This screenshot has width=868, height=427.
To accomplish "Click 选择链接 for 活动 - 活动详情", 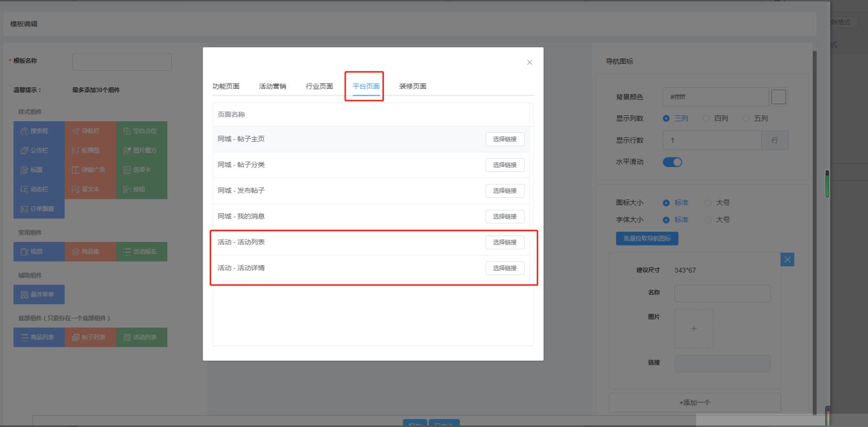I will point(505,268).
